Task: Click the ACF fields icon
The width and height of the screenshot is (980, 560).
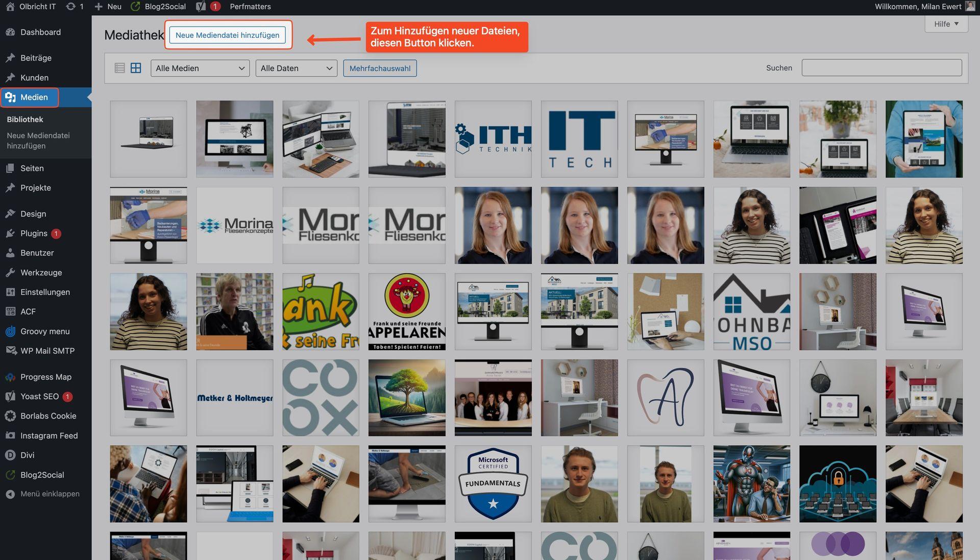Action: [x=10, y=311]
